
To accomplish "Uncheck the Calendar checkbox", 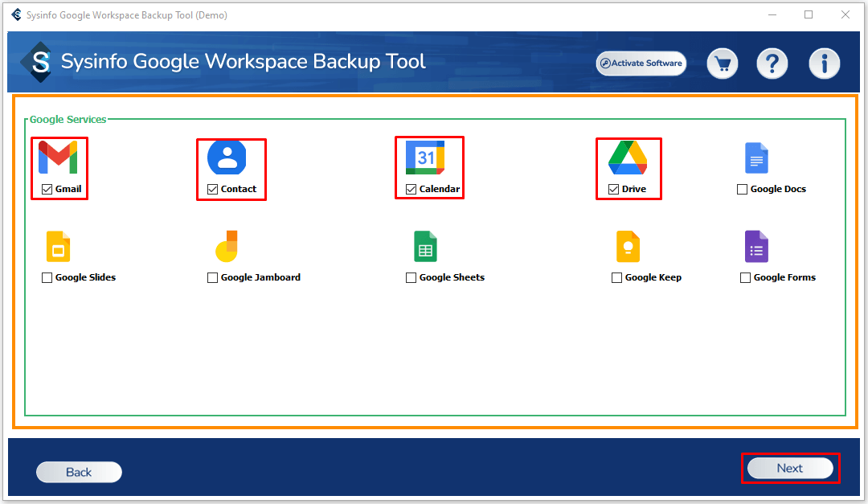I will tap(411, 190).
